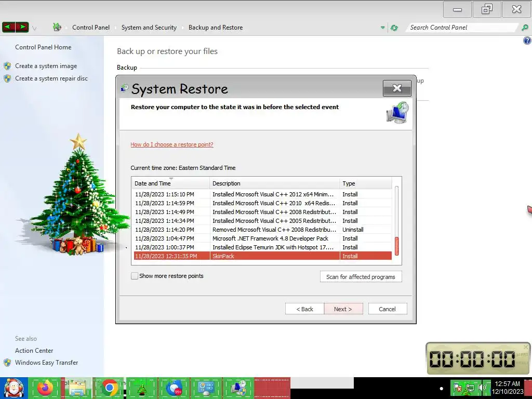Screen dimensions: 532x399
Task: Click the search magnifier icon
Action: pyautogui.click(x=525, y=28)
